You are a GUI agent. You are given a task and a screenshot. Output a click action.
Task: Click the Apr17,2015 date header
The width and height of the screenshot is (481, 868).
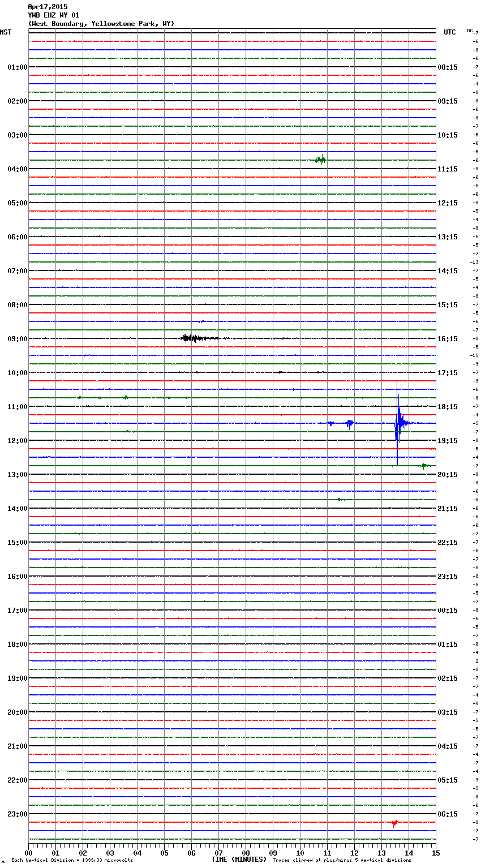(48, 7)
